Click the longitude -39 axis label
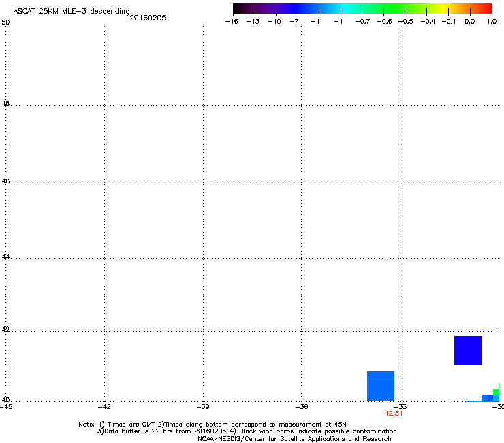This screenshot has width=504, height=443. [x=203, y=407]
